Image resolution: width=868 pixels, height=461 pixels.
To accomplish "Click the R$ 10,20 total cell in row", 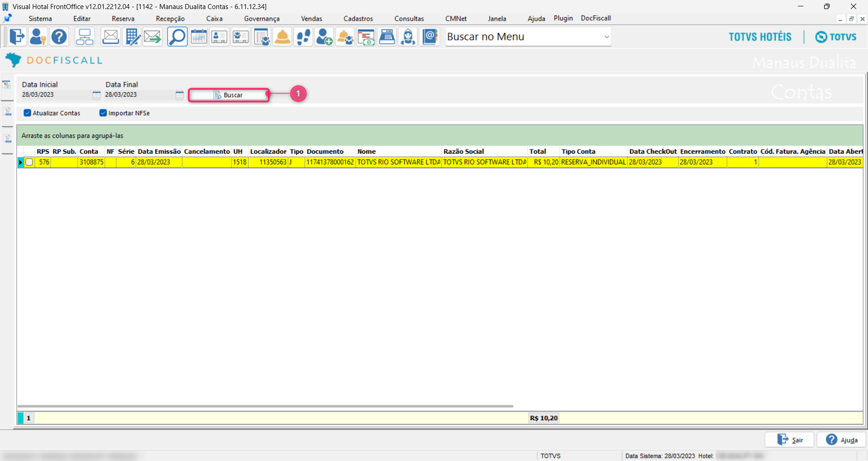I will (544, 162).
